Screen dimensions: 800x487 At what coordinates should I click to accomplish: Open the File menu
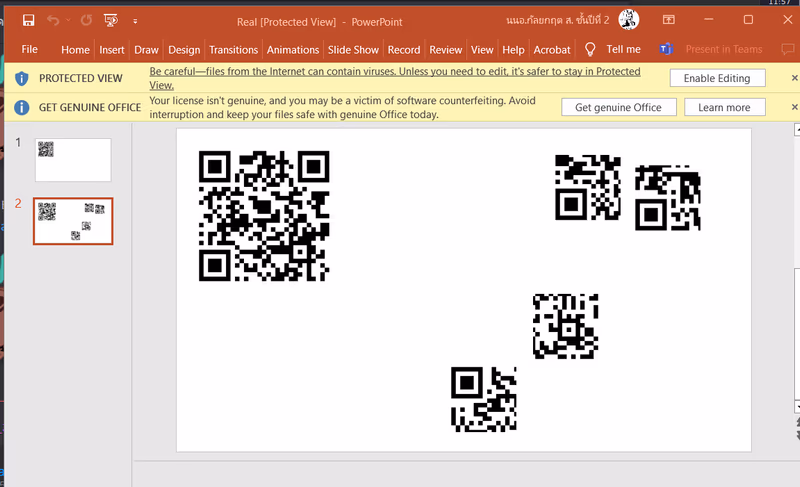coord(30,49)
